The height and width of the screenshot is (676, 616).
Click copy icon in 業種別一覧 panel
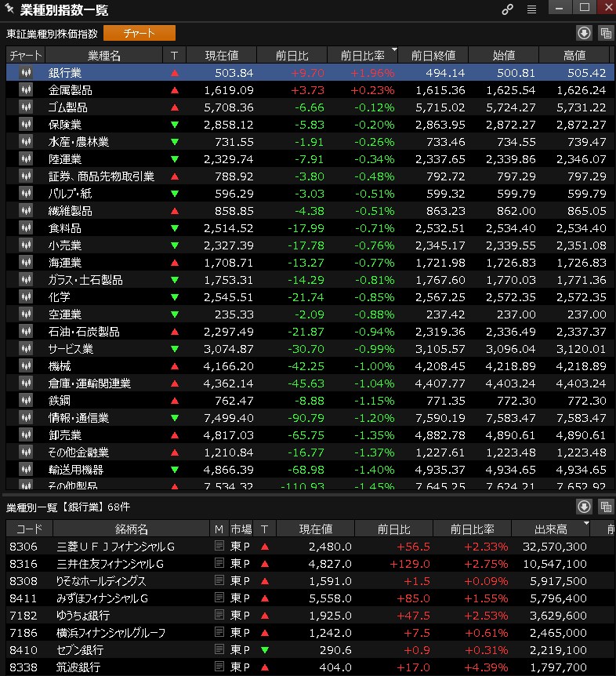(x=606, y=507)
